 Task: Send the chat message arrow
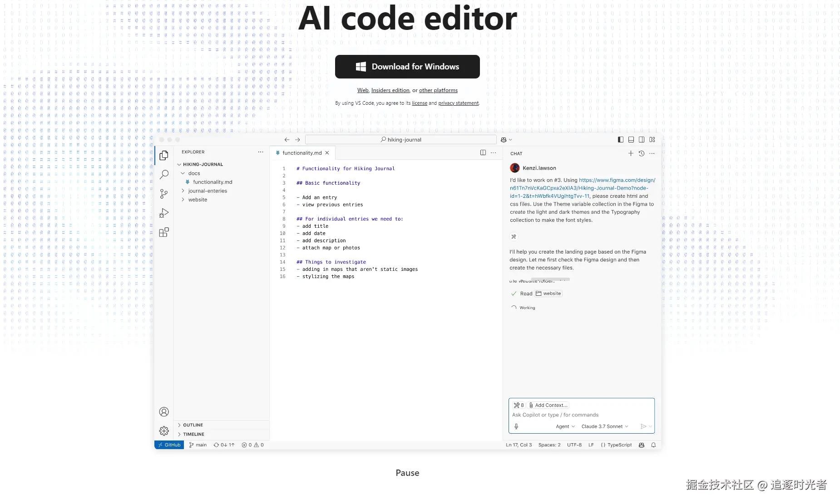pyautogui.click(x=643, y=426)
